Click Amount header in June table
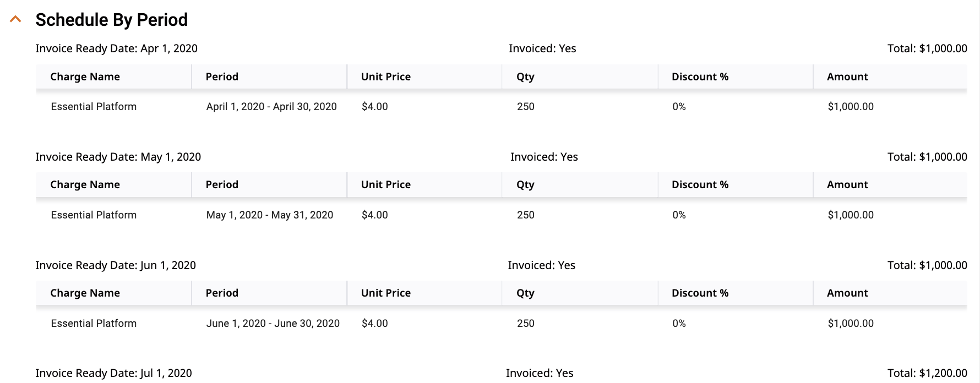The image size is (980, 383). 847,293
